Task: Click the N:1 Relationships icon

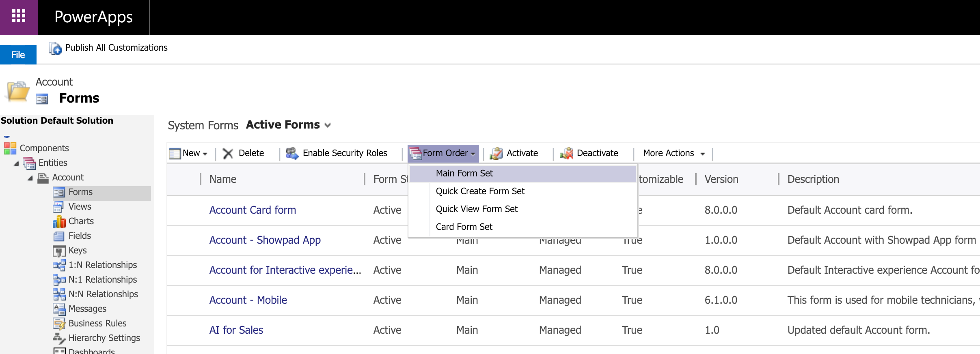Action: point(59,280)
